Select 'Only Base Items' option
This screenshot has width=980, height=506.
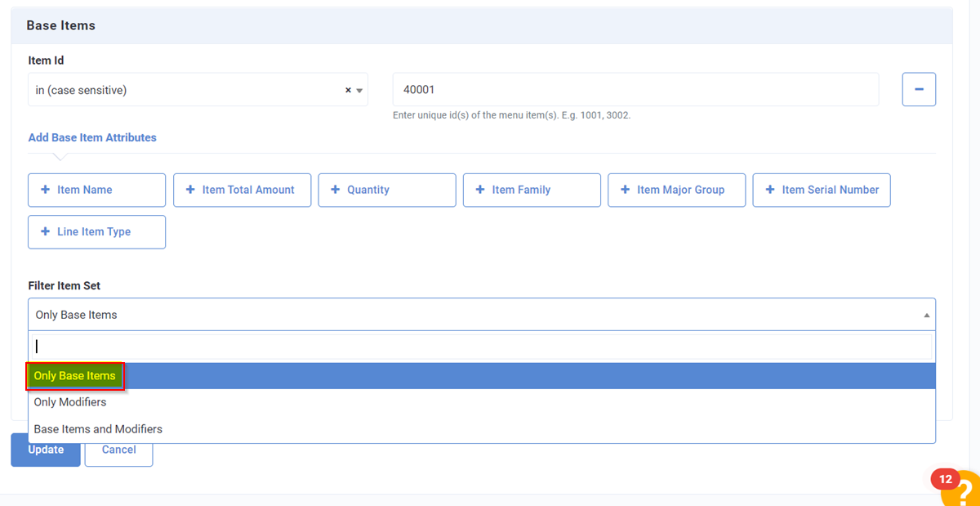pyautogui.click(x=75, y=376)
